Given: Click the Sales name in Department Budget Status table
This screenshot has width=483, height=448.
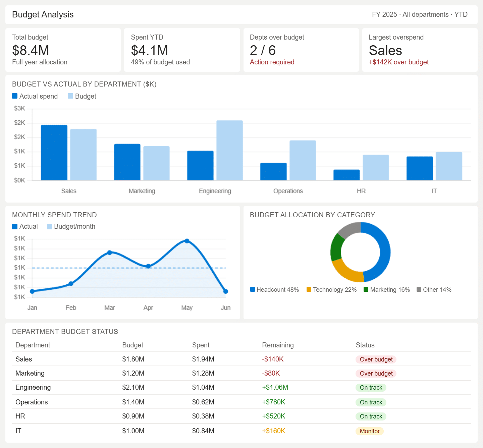Looking at the screenshot, I should click(23, 359).
